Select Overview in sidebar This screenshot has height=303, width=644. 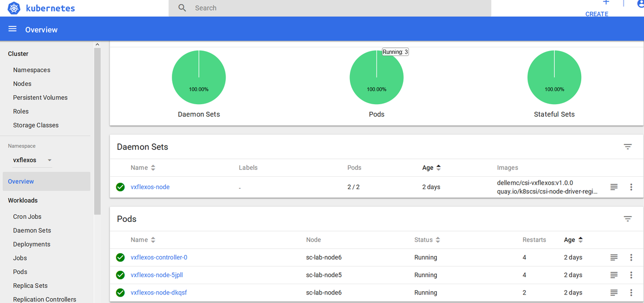(x=46, y=182)
